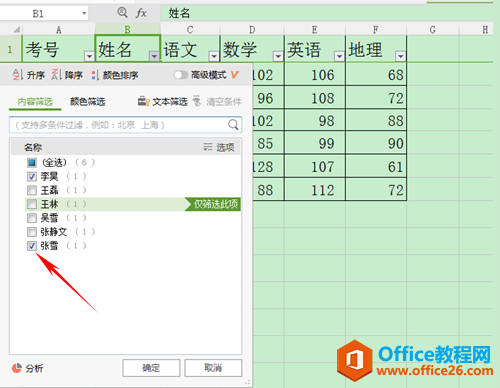Open the 地理 column filter dropdown

[x=400, y=56]
